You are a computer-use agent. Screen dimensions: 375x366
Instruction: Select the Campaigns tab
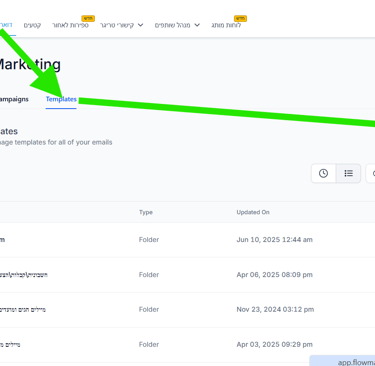[x=14, y=99]
